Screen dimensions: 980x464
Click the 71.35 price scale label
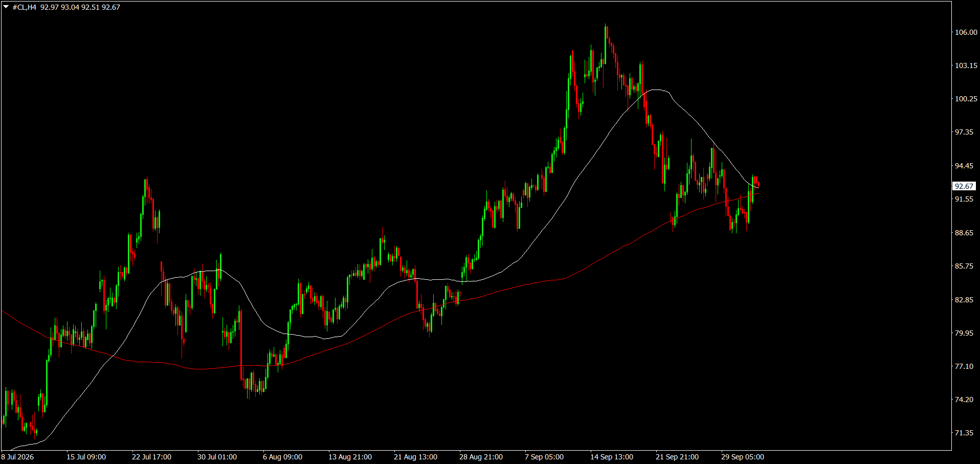coord(964,433)
